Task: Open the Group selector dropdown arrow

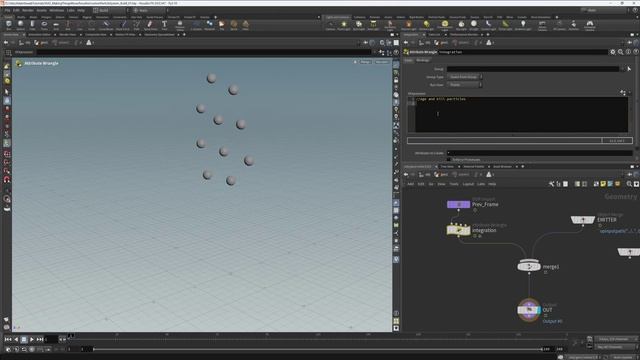Action: coord(623,69)
